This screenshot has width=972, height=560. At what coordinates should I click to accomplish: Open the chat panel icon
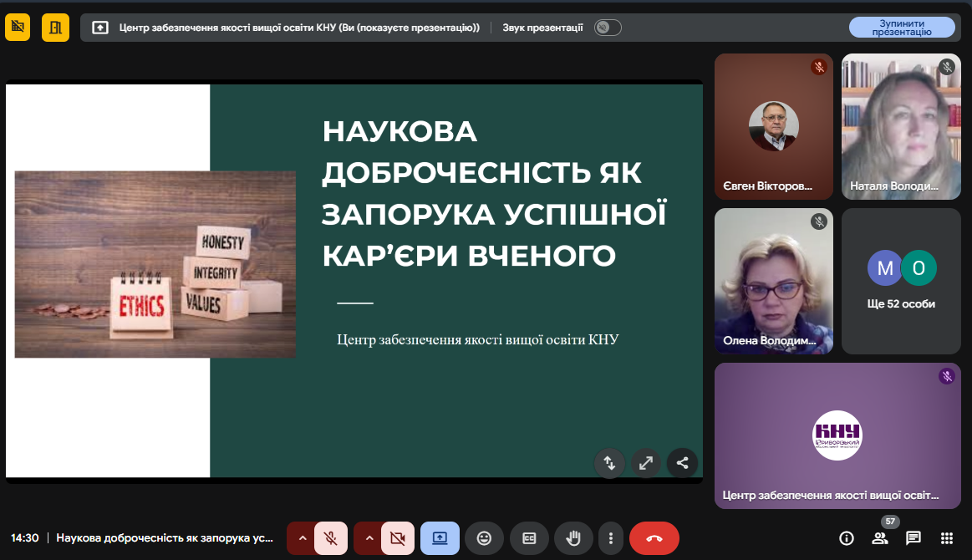(x=913, y=538)
